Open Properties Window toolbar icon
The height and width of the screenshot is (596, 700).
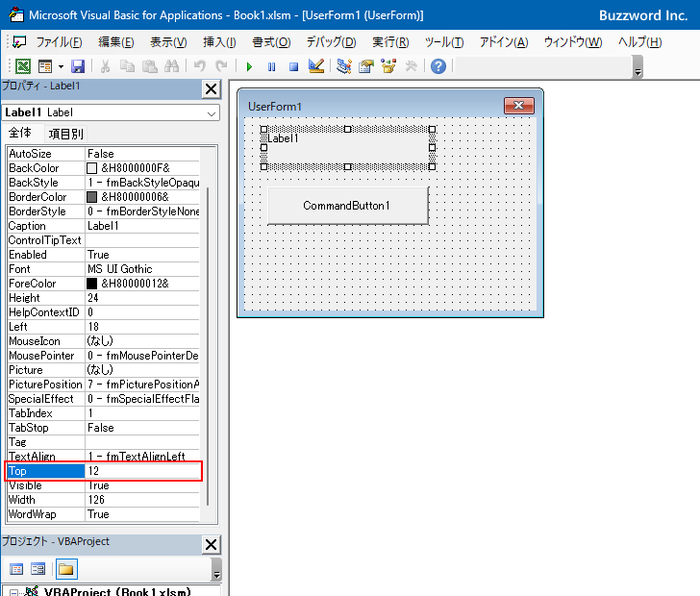(366, 66)
